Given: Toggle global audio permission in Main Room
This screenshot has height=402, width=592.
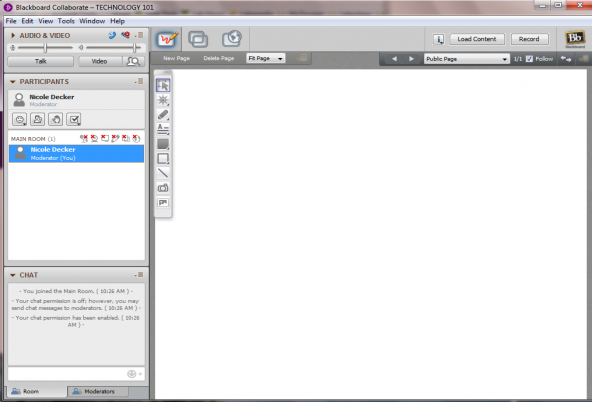Looking at the screenshot, I should tap(84, 139).
